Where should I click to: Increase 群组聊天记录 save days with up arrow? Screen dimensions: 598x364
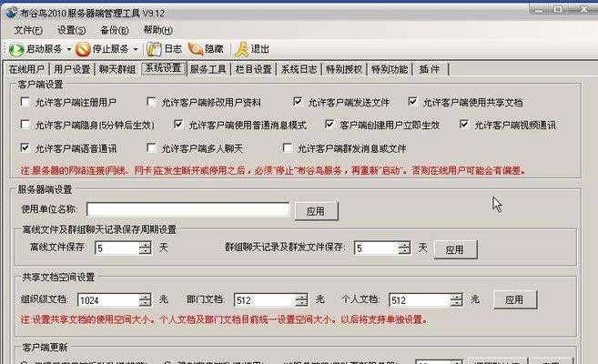[x=404, y=244]
